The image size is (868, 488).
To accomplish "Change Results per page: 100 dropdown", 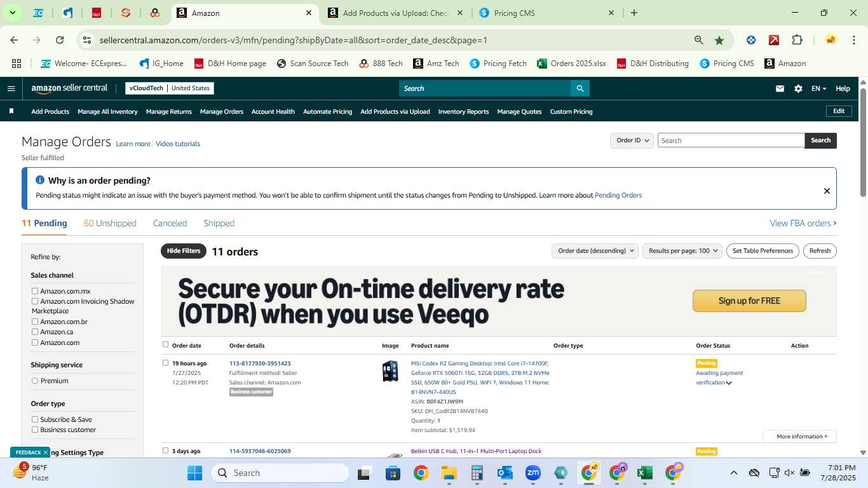I will (682, 250).
